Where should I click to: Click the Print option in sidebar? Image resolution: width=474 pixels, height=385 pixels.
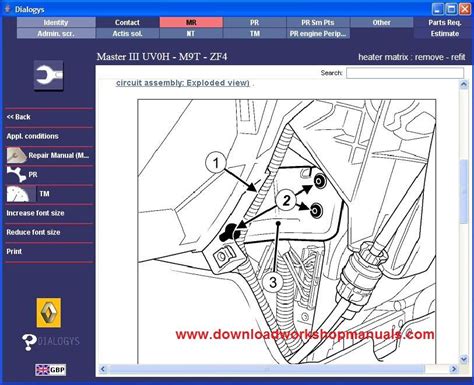tap(14, 252)
